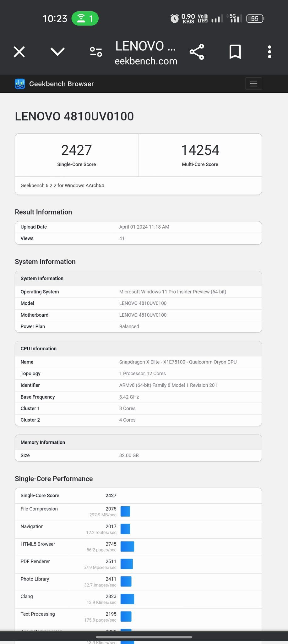Image resolution: width=288 pixels, height=644 pixels.
Task: Bookmark this page with bookmark icon
Action: pyautogui.click(x=235, y=52)
